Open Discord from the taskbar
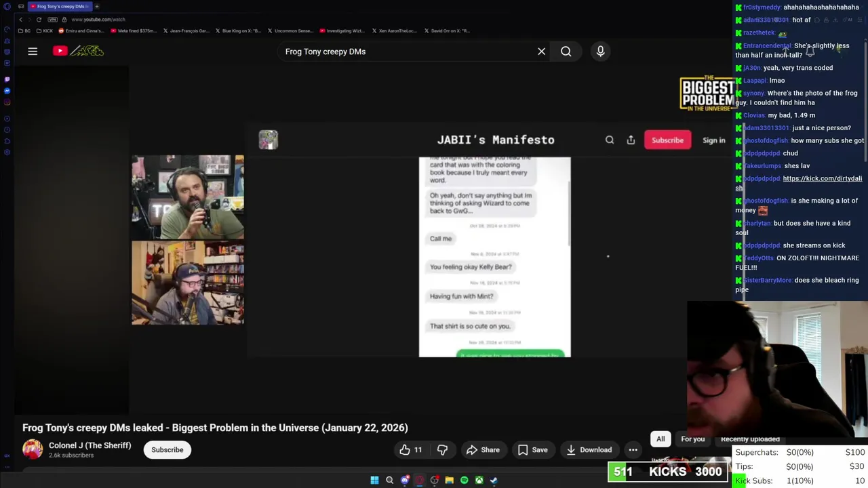Image resolution: width=868 pixels, height=488 pixels. (x=405, y=481)
